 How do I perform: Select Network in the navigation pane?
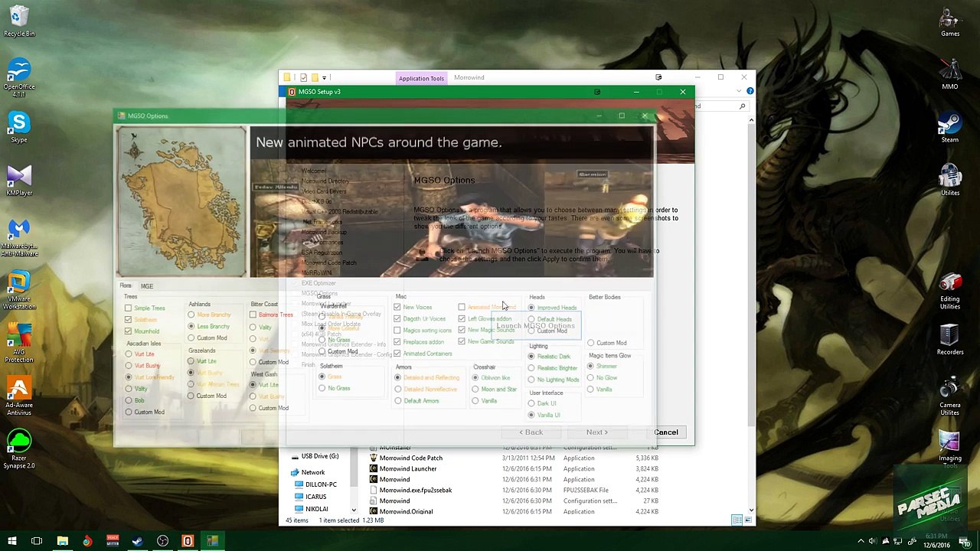click(x=313, y=473)
